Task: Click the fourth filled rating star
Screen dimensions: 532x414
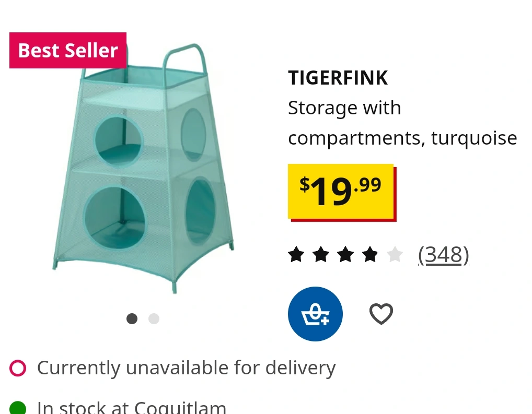Action: point(370,255)
